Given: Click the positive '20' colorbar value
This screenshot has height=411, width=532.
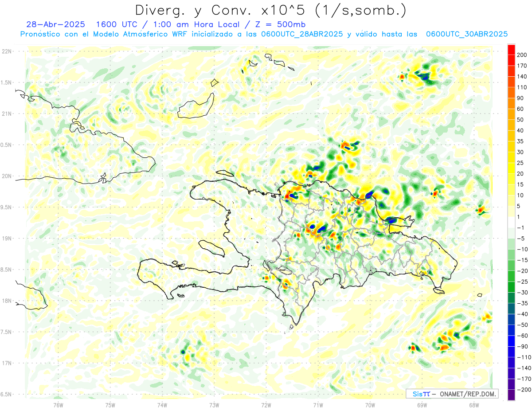Looking at the screenshot, I should 521,174.
